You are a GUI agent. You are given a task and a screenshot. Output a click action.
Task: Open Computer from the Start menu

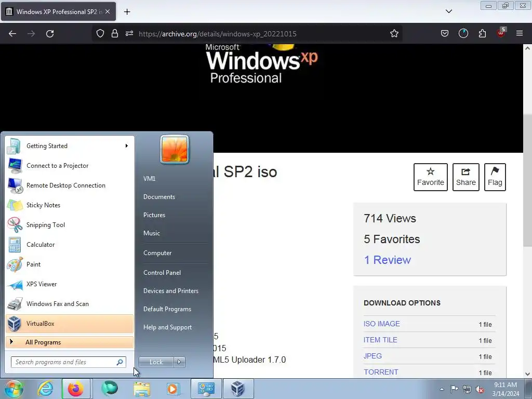(157, 253)
